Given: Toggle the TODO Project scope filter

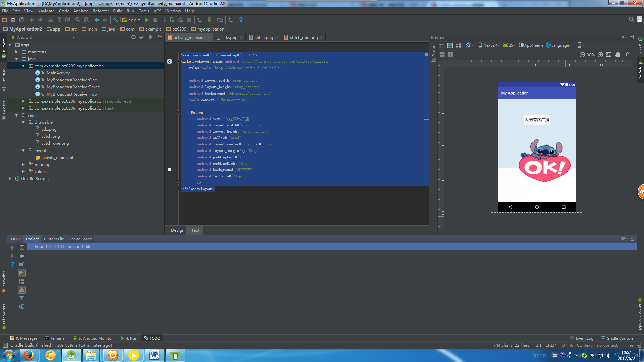Looking at the screenshot, I should (x=32, y=239).
